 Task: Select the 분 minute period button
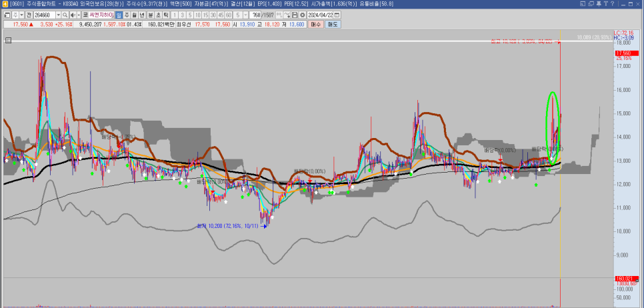pyautogui.click(x=151, y=15)
